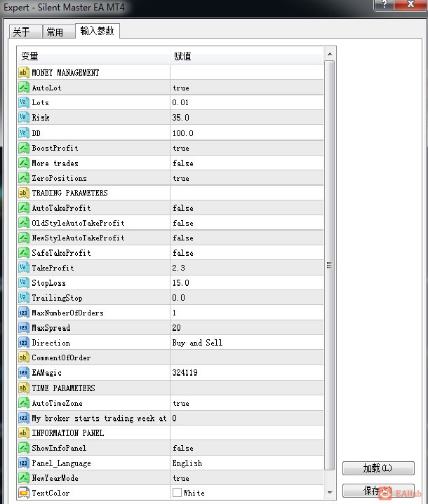
Task: Click the scrollbar up arrow
Action: pyautogui.click(x=330, y=54)
